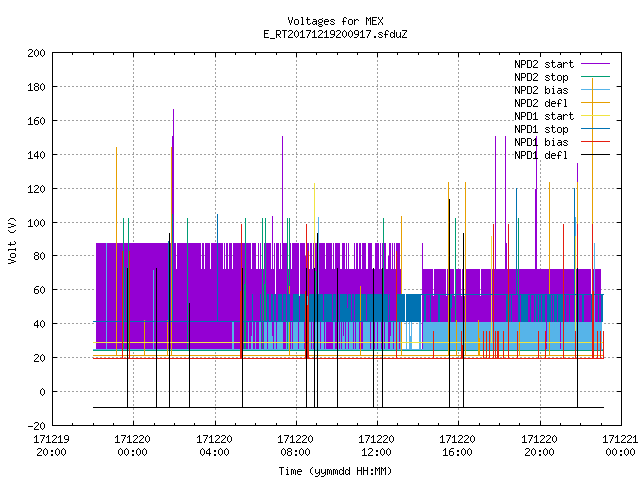
Task: Click the 171220 16:00 time tick label
Action: tap(457, 446)
